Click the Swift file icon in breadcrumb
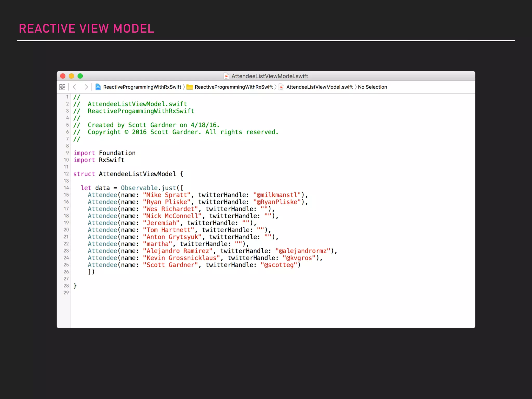 coord(281,87)
